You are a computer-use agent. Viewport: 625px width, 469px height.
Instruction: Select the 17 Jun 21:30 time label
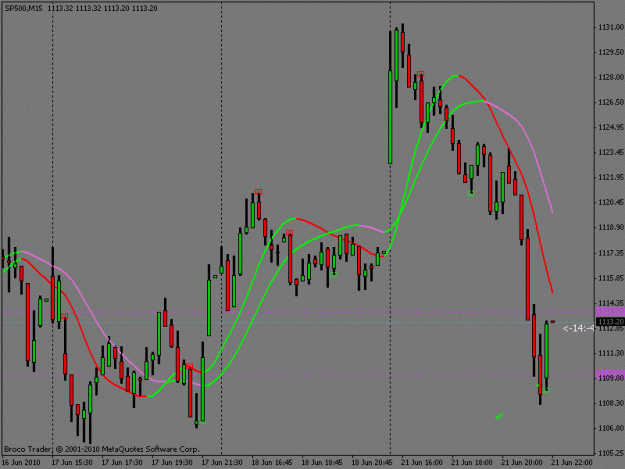coord(222,462)
